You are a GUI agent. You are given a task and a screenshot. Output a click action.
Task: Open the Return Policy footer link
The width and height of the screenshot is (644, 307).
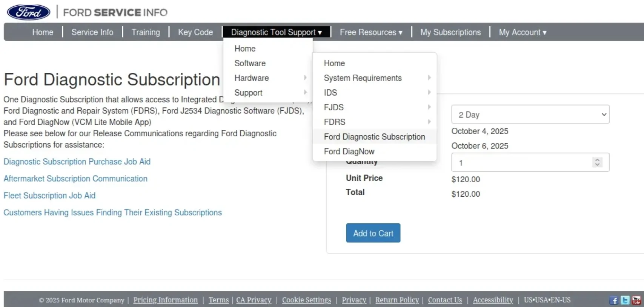point(397,300)
